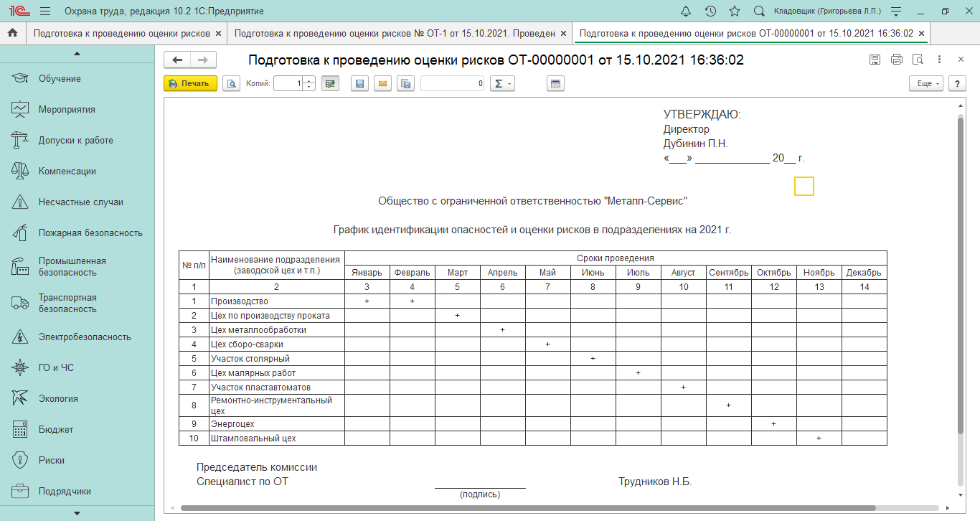Open service settings dropdown in title bar
Screen dimensions: 980x521
click(896, 11)
